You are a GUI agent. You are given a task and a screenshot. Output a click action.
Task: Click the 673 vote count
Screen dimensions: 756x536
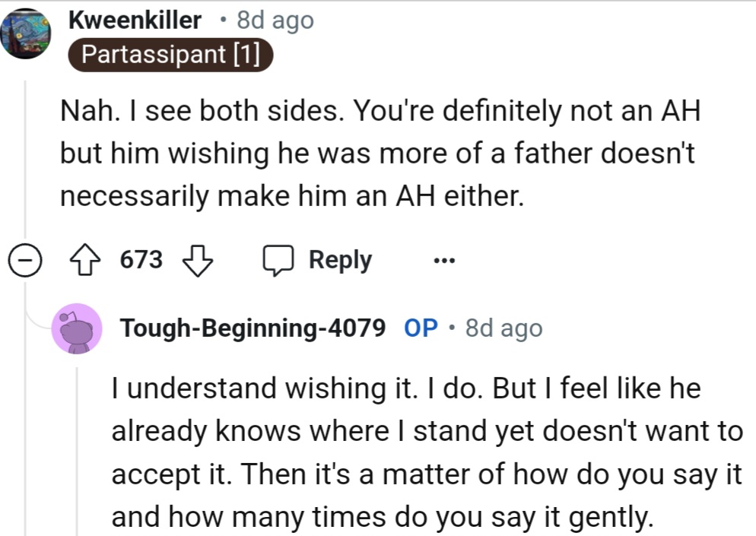click(141, 260)
